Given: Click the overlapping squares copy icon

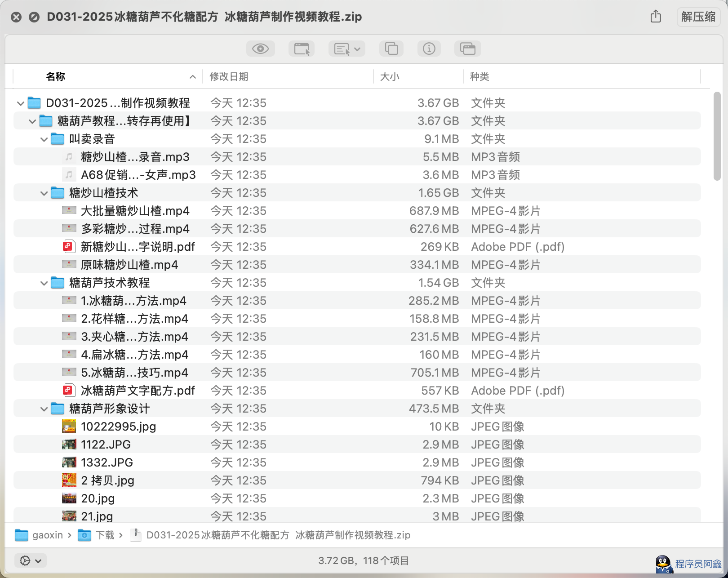Looking at the screenshot, I should [391, 49].
